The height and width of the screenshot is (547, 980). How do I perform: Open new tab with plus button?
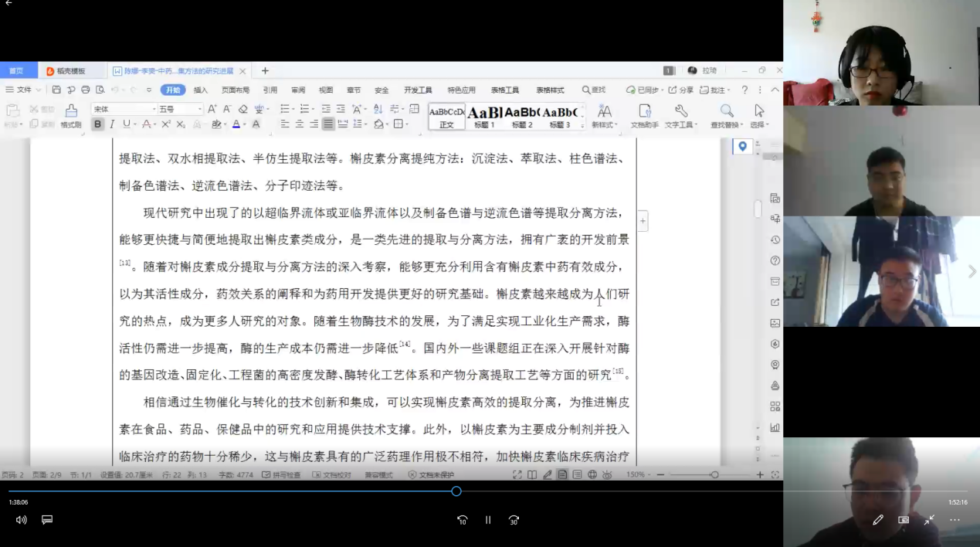click(265, 71)
